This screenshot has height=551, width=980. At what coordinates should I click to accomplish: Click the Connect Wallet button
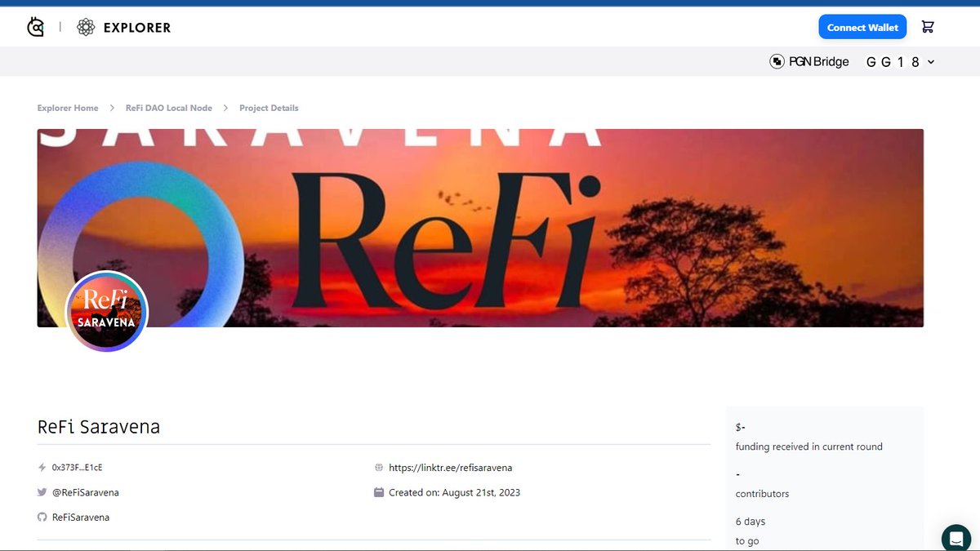(862, 27)
